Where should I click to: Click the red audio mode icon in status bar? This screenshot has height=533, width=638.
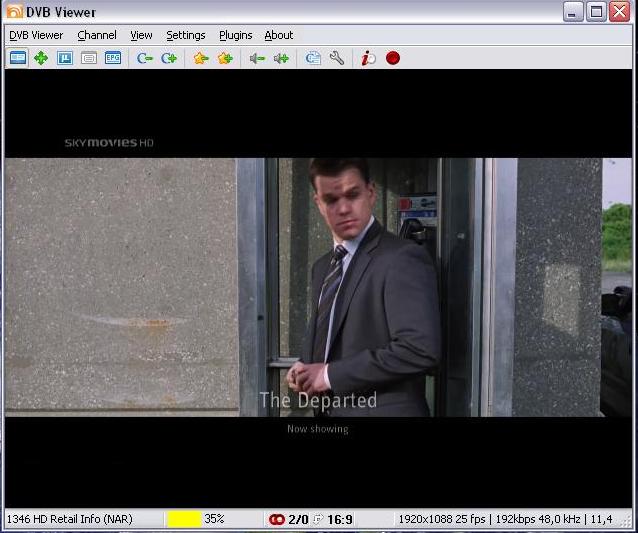277,519
